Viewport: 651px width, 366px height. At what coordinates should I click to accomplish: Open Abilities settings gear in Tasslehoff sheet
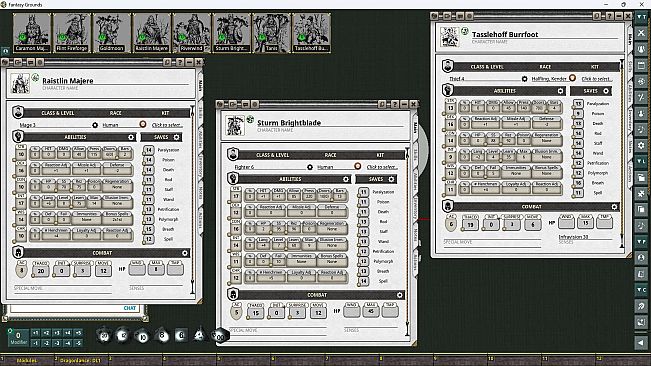(560, 91)
